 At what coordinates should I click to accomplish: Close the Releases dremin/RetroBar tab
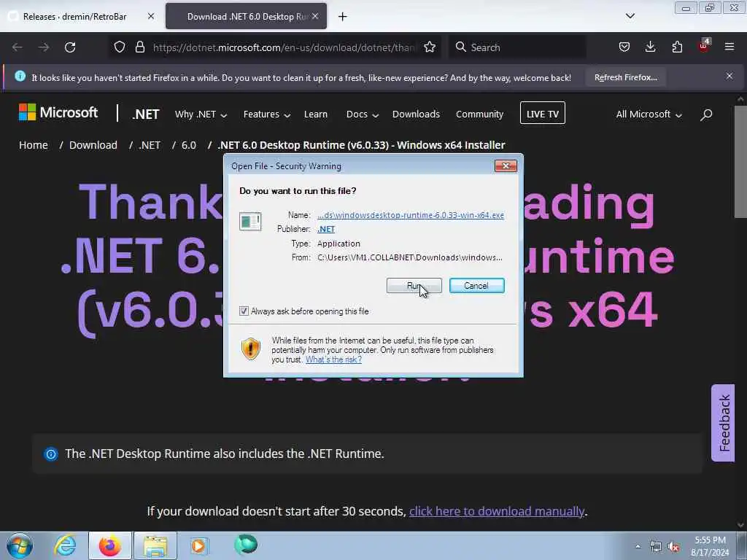click(151, 16)
